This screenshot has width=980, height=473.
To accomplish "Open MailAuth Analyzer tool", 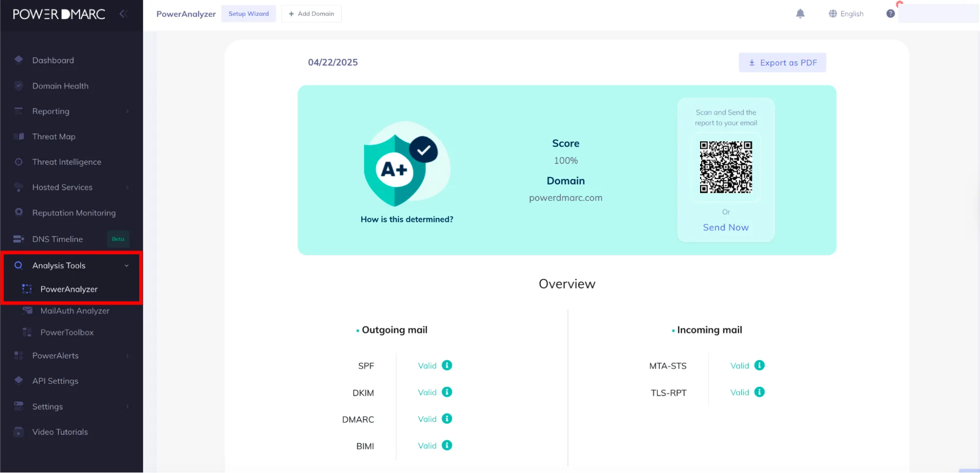I will 75,311.
